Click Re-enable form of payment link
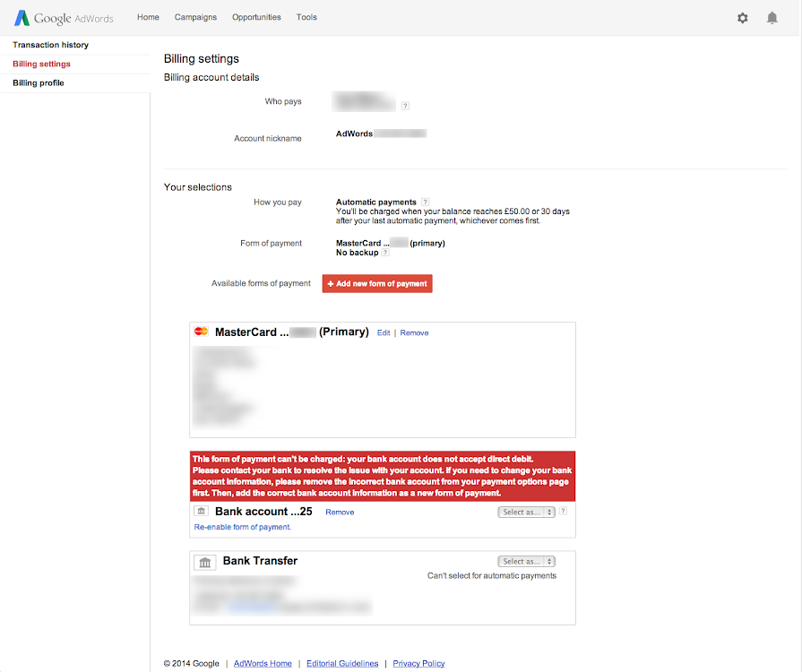802x672 pixels. [243, 527]
